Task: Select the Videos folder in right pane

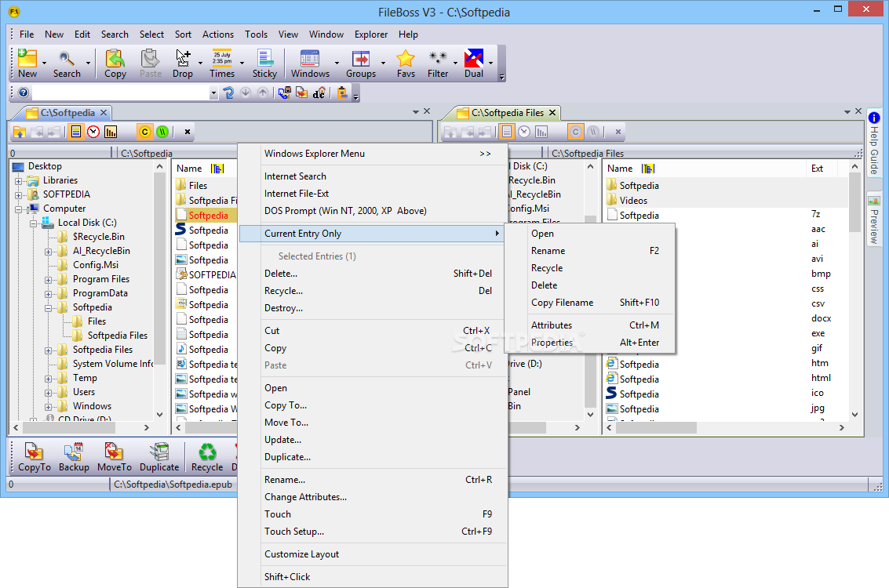Action: click(633, 201)
